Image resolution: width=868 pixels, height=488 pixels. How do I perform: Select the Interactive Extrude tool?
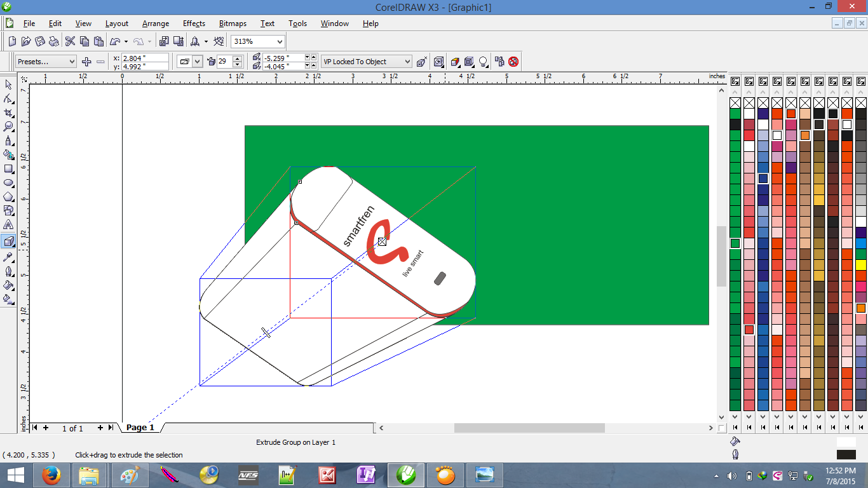8,241
